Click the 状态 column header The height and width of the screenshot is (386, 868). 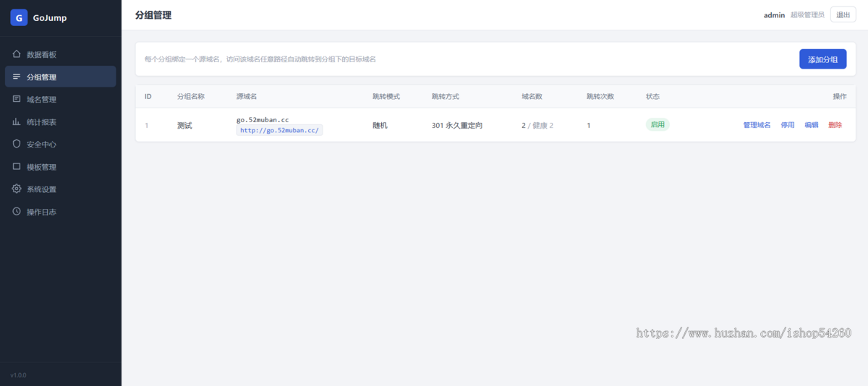pyautogui.click(x=652, y=96)
